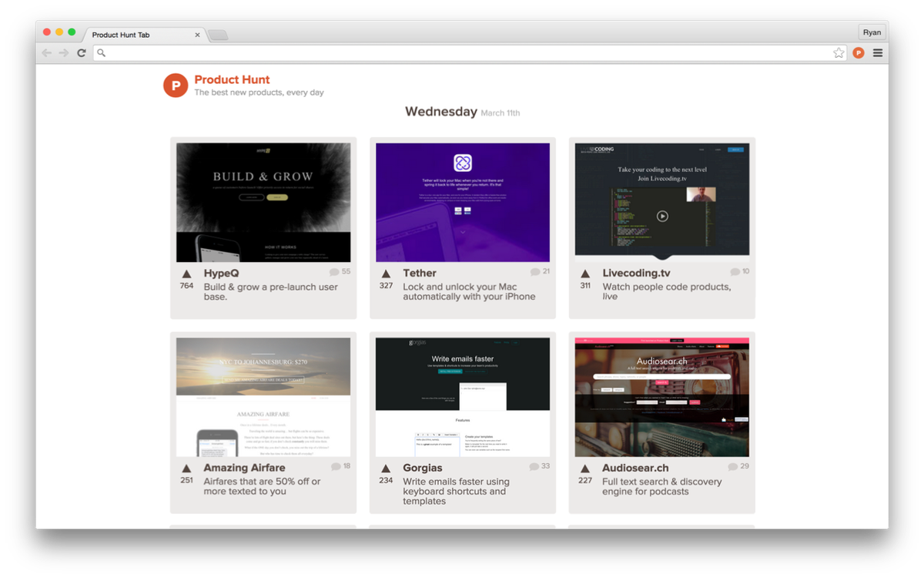Screen dimensions: 924x578
Task: Click 'Full text search & discovery engine' description
Action: pos(662,486)
